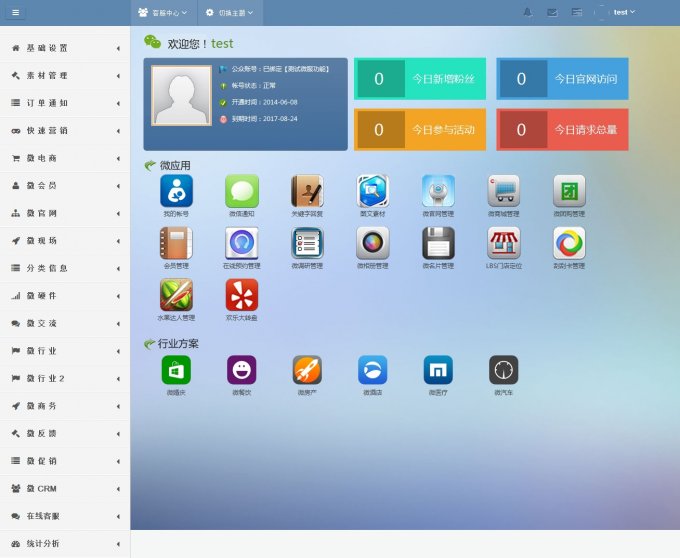Click the 微名片管理 floppy disk icon

pos(438,243)
